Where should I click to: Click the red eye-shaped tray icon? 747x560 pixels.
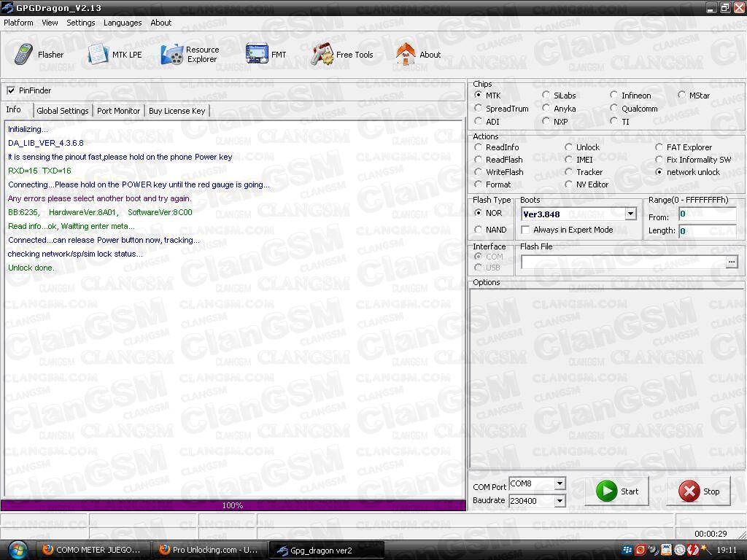[640, 550]
